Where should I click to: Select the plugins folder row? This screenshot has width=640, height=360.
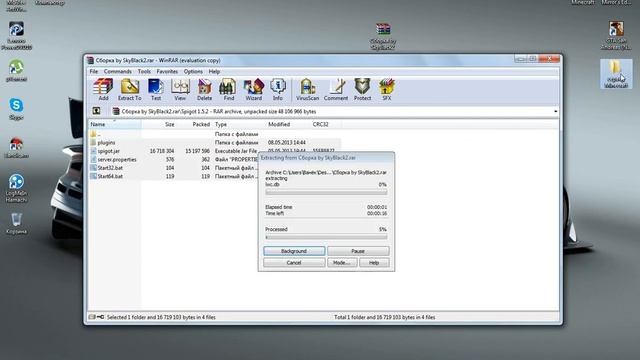215,142
